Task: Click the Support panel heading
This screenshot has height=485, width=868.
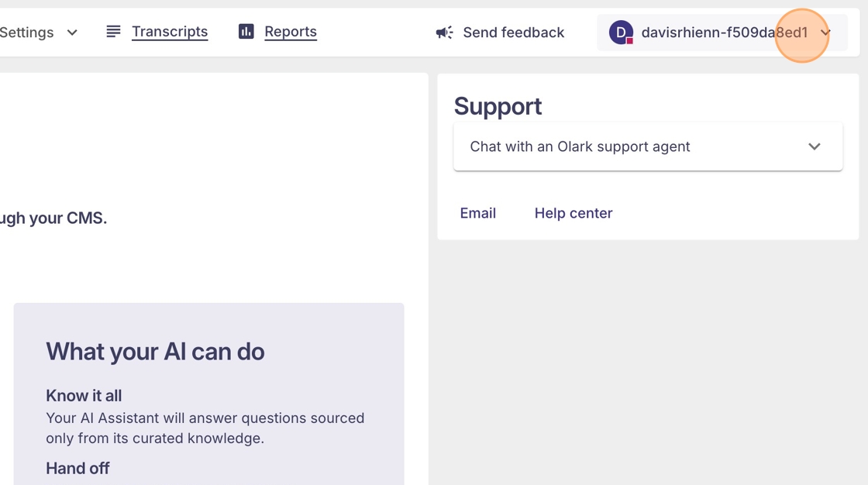Action: click(x=498, y=105)
